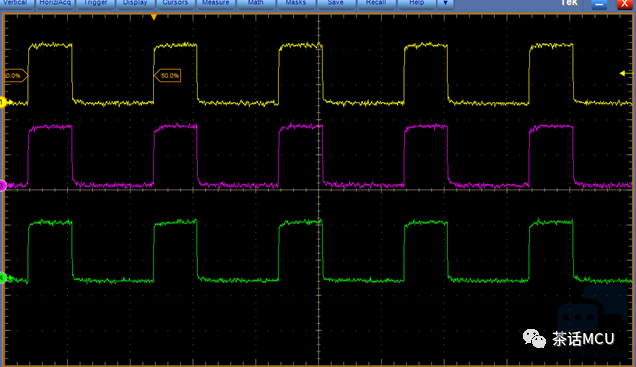Open the Masks menu

coord(296,3)
